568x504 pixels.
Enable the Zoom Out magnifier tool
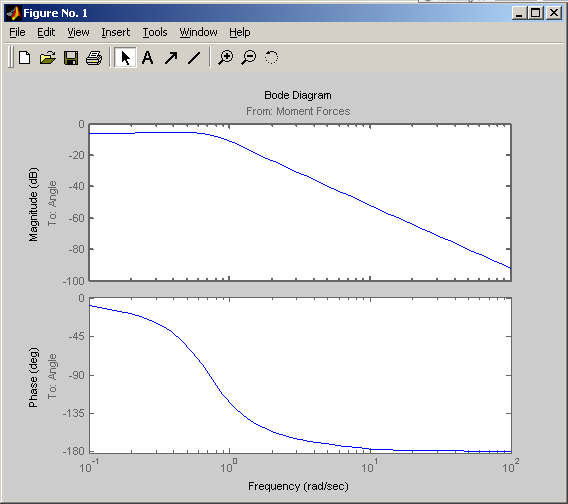coord(249,58)
